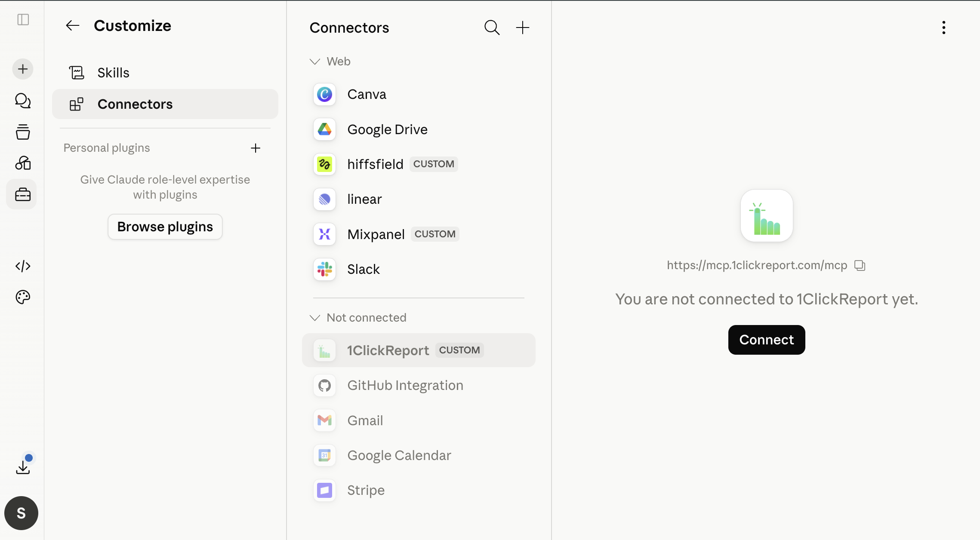
Task: Select the briefcase customize icon
Action: pos(22,194)
